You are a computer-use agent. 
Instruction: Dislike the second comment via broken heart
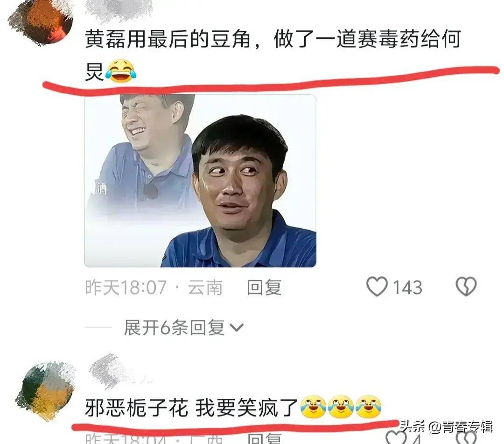pyautogui.click(x=466, y=437)
